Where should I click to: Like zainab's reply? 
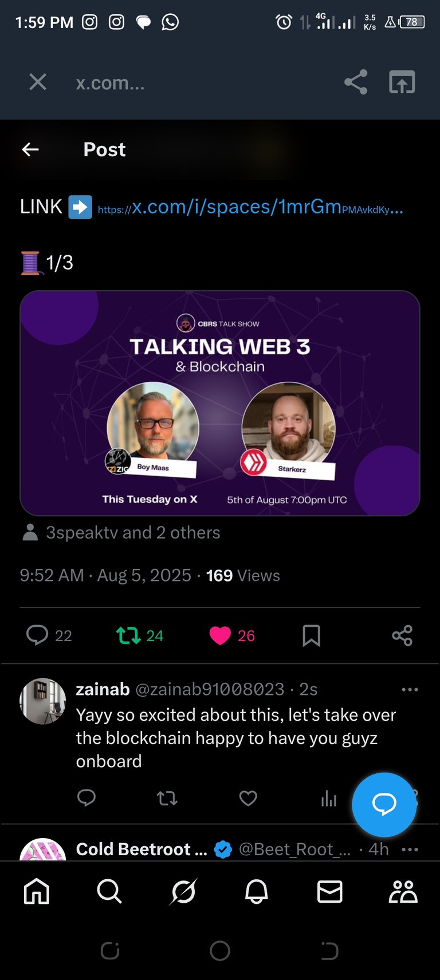tap(248, 798)
